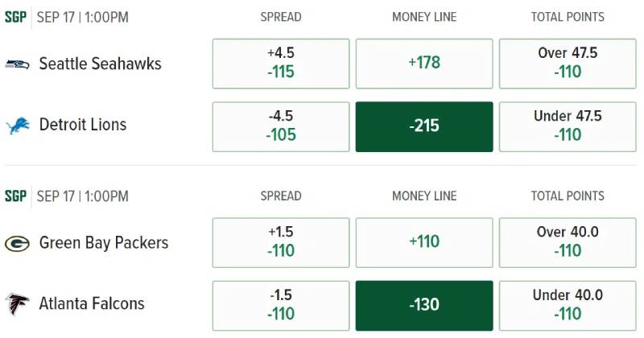The image size is (644, 338).
Task: Click the Atlanta Falcons team logo
Action: 17,304
